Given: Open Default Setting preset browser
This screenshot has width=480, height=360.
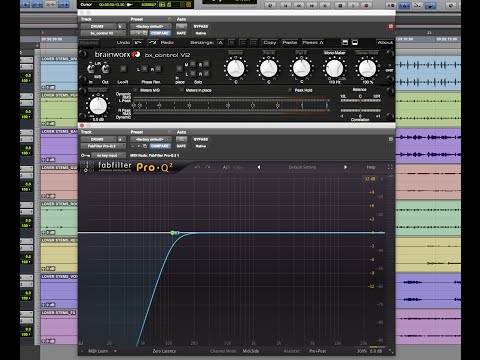Looking at the screenshot, I should click(x=302, y=167).
